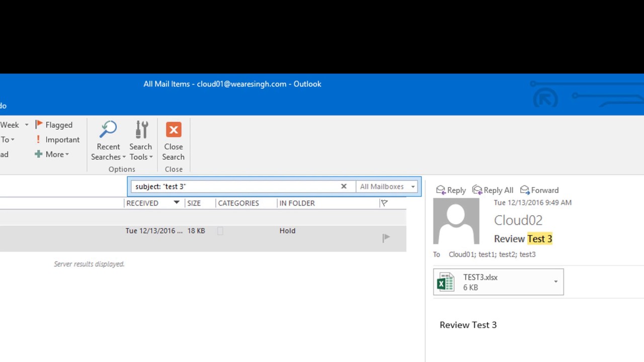Click the Close Search X icon
This screenshot has height=362, width=644.
(x=174, y=130)
